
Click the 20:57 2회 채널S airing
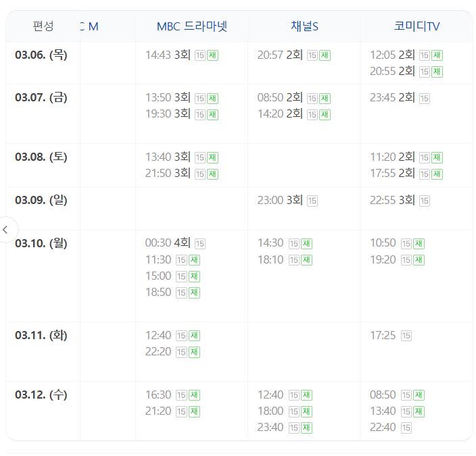coord(280,55)
